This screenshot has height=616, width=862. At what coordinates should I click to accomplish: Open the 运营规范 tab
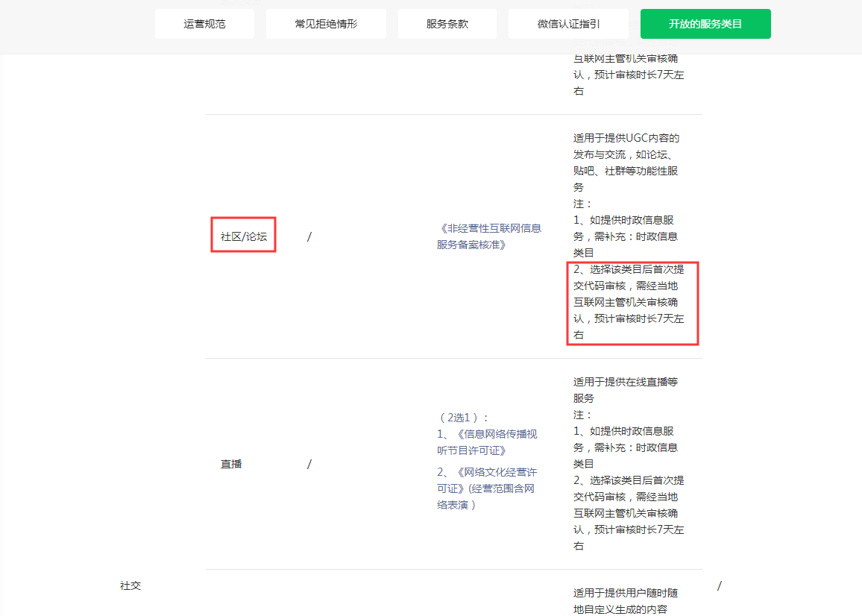point(204,24)
